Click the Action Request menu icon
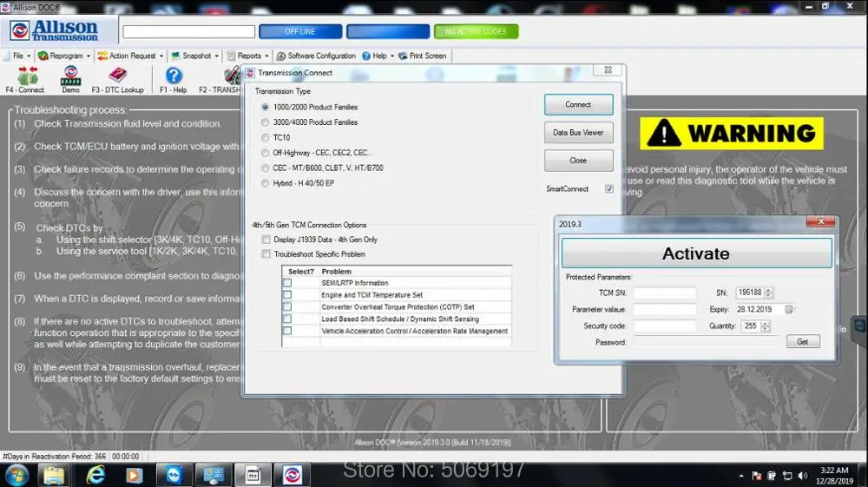The width and height of the screenshot is (868, 487). pyautogui.click(x=102, y=56)
